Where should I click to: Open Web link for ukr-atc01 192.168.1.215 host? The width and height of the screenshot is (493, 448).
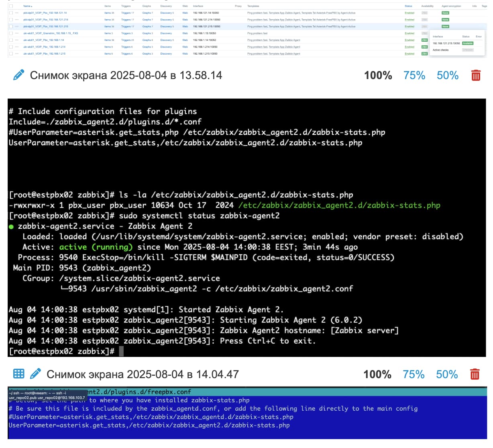coord(185,54)
